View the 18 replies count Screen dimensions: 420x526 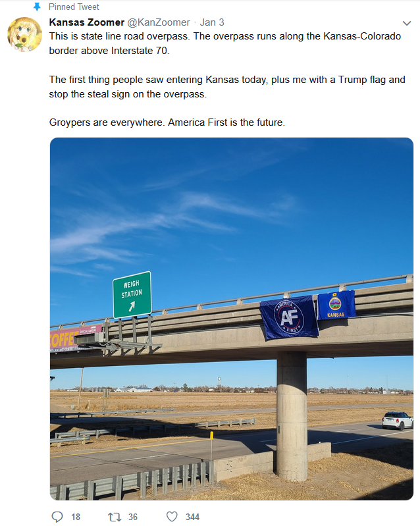(x=76, y=517)
